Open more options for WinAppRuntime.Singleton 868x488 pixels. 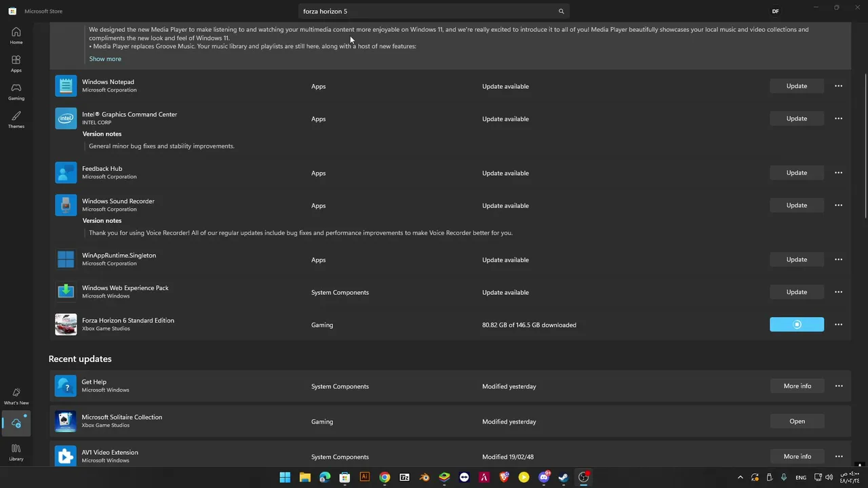839,260
